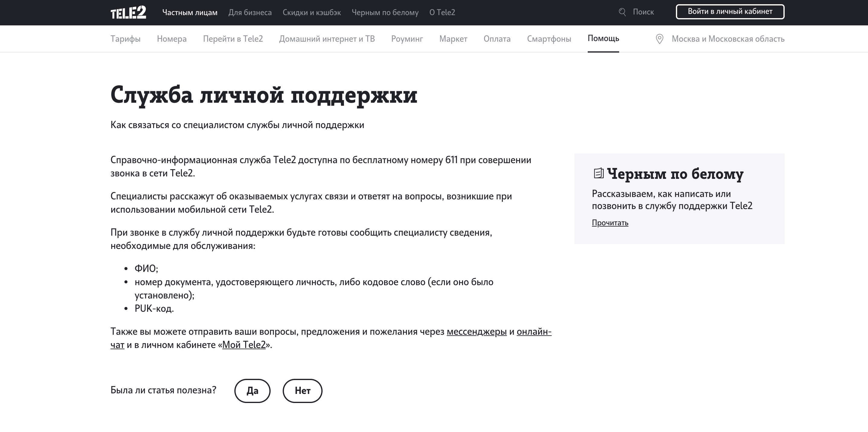Viewport: 868px width, 432px height.
Task: Select the Да feedback button
Action: 252,391
